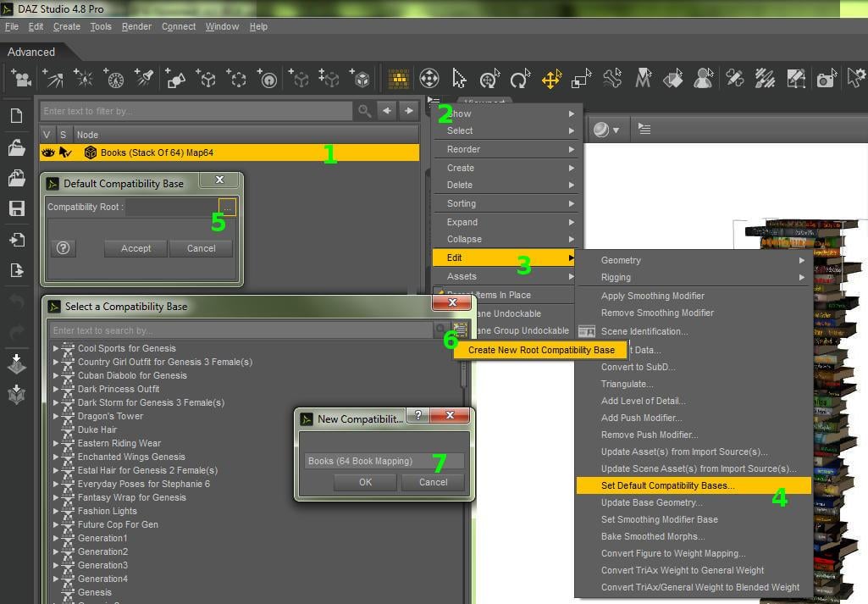Open the Render menu
Image resolution: width=868 pixels, height=604 pixels.
pos(136,26)
